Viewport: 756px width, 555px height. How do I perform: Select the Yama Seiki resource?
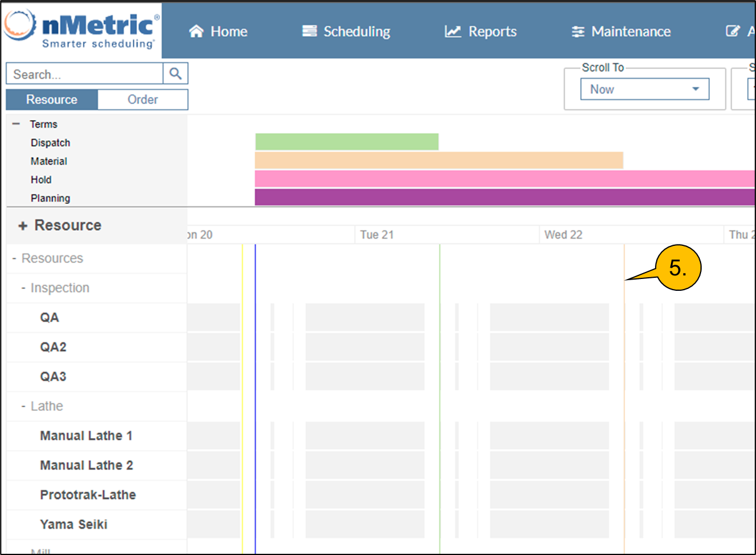point(97,524)
